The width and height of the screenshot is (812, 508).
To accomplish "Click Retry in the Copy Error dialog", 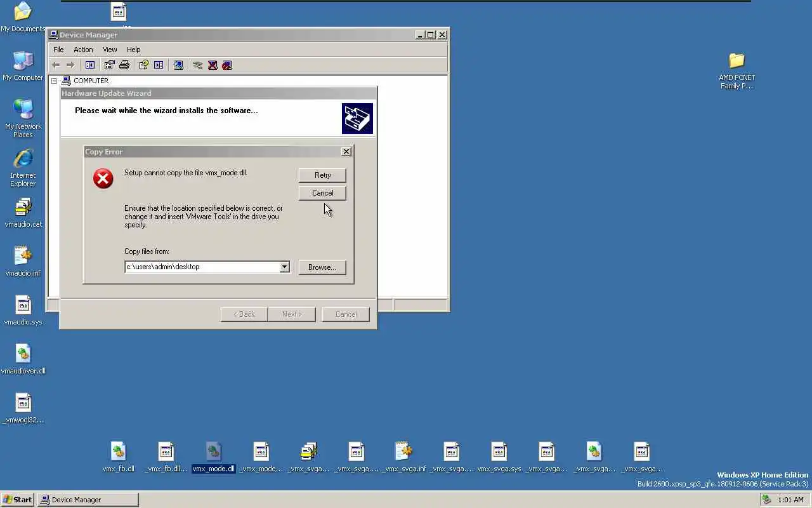I will [x=322, y=175].
